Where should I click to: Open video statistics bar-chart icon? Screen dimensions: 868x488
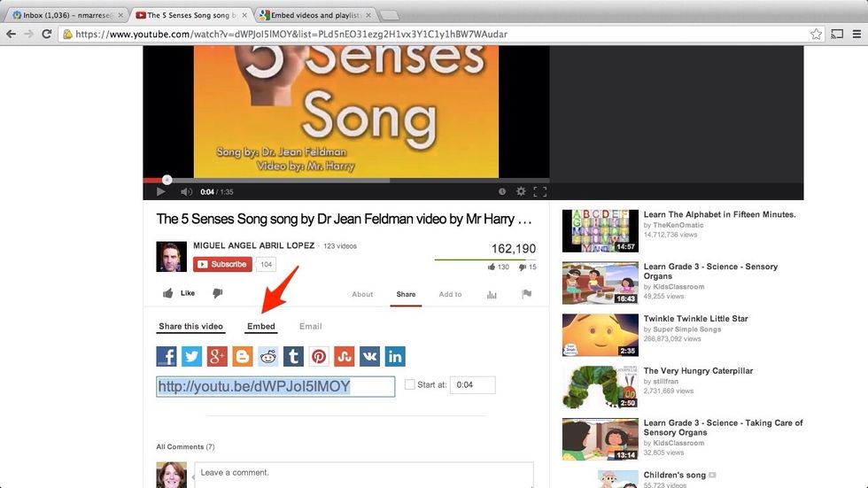492,294
